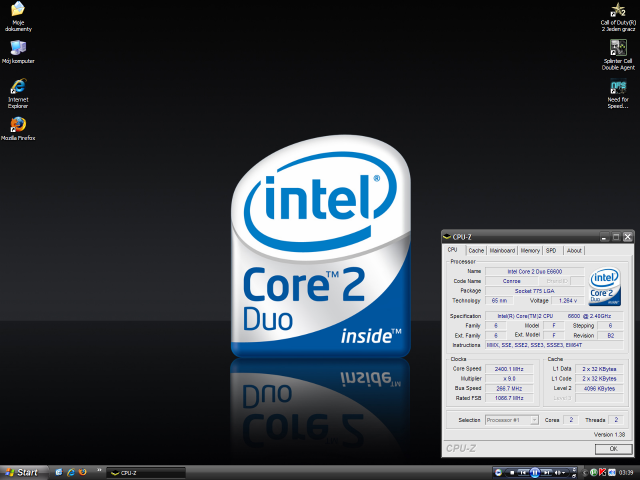Click the Bus Speed value 266.7 MHz
The image size is (640, 480).
[x=509, y=389]
